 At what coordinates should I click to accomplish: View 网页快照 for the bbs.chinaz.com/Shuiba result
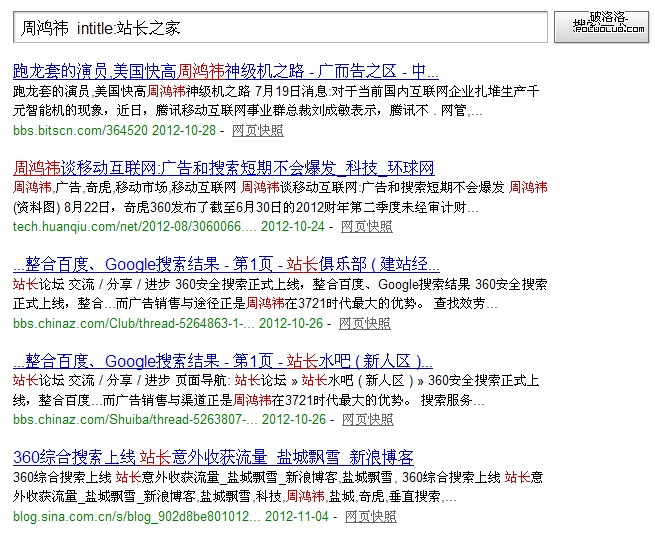[367, 420]
